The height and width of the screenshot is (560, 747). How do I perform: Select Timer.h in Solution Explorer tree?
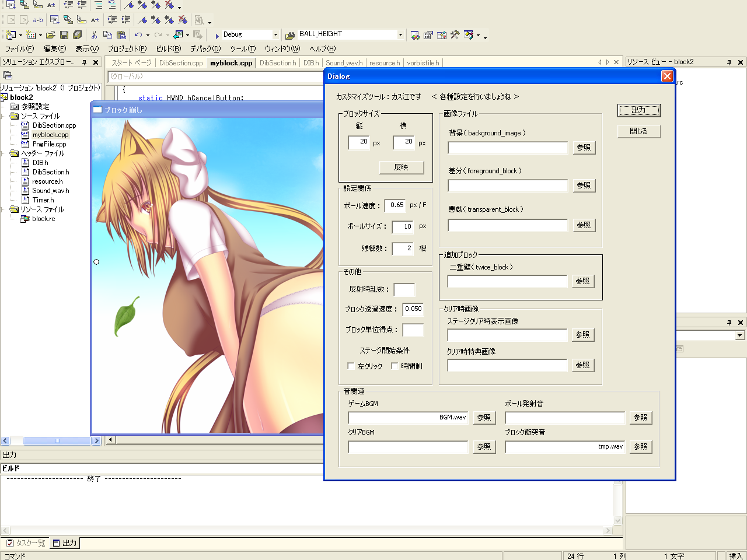click(x=43, y=200)
